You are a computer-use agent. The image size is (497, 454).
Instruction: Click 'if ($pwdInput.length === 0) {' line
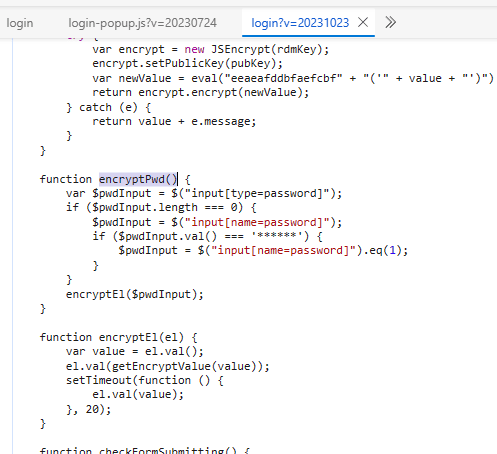tap(161, 207)
